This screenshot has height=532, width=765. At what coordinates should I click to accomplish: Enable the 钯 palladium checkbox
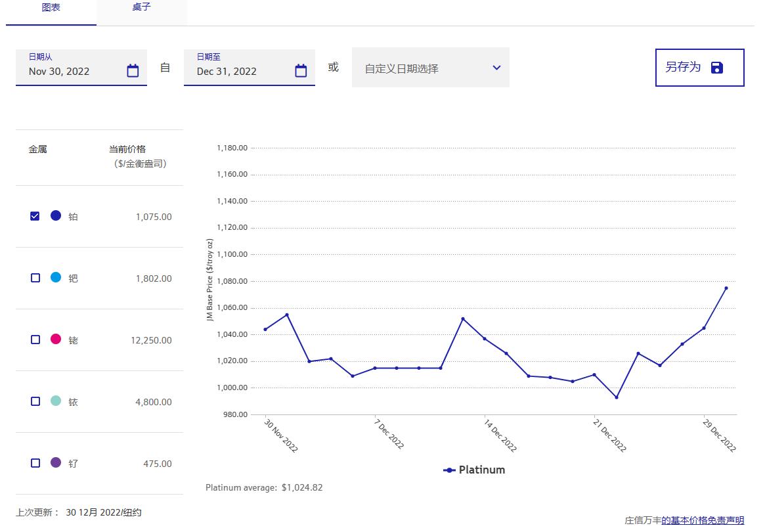(x=35, y=278)
